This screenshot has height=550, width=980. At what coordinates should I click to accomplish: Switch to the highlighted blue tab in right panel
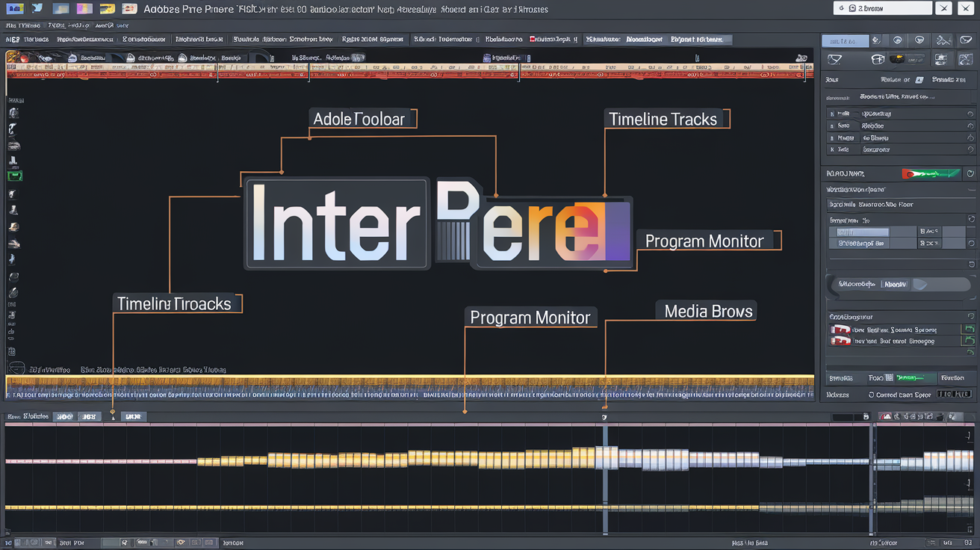click(x=845, y=41)
